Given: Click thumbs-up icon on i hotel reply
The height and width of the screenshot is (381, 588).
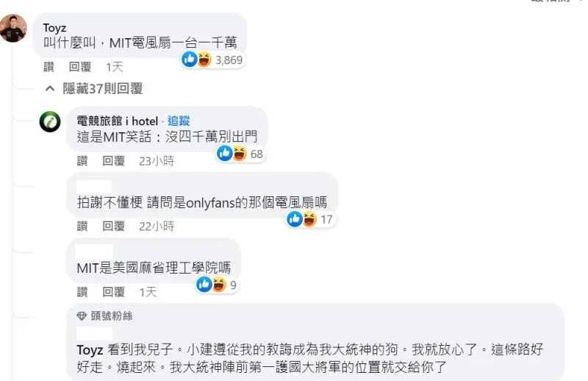Looking at the screenshot, I should click(x=225, y=154).
